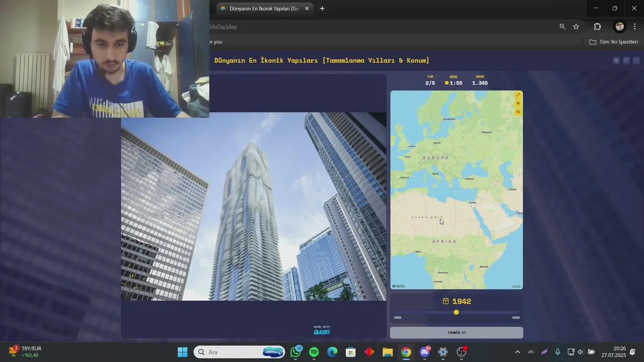Show hidden system tray icons chevron
644x362 pixels.
[517, 352]
